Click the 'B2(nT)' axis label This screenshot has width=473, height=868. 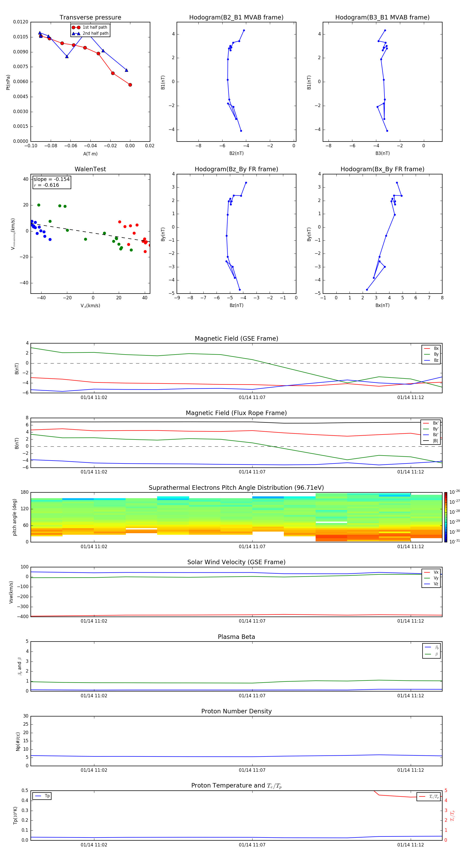(236, 153)
